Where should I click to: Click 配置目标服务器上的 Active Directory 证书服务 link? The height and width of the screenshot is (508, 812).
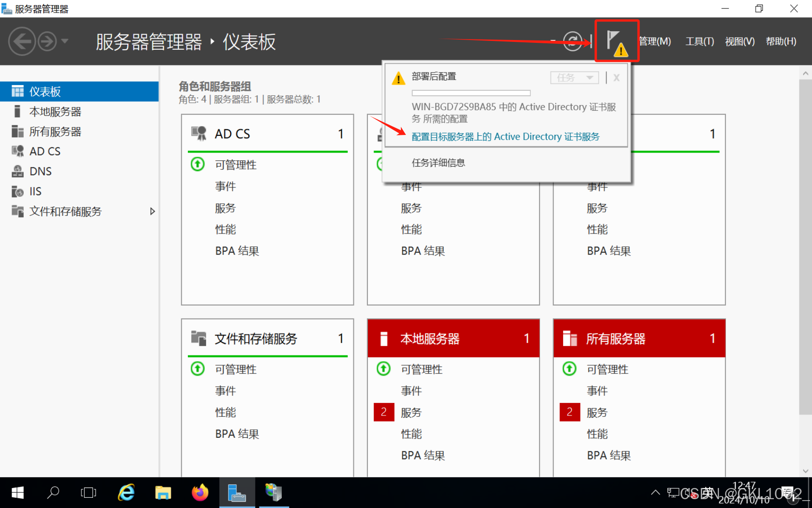(x=506, y=136)
